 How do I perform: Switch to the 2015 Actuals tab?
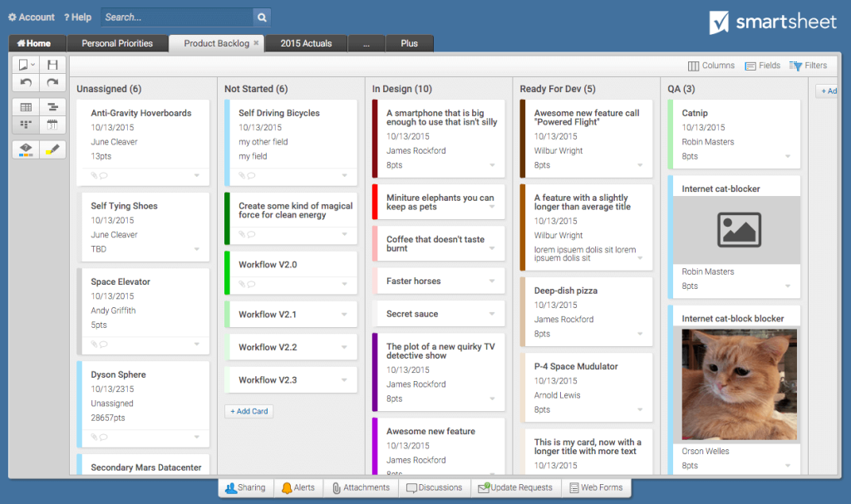pos(306,42)
